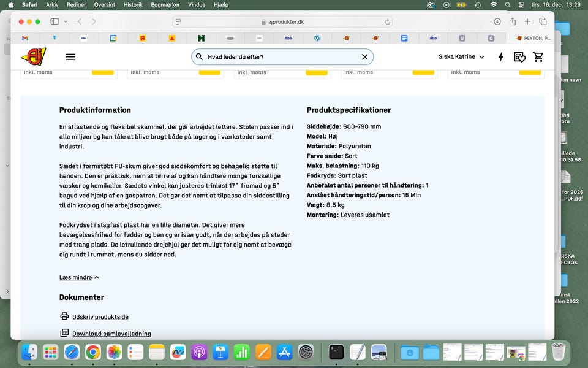
Task: Open Safari page settings icon in address bar
Action: [x=178, y=22]
